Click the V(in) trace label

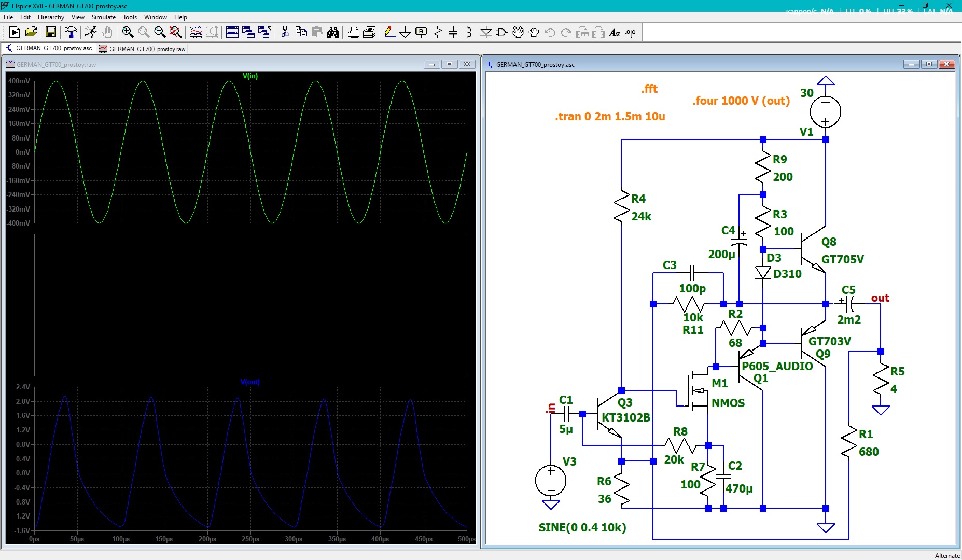250,76
